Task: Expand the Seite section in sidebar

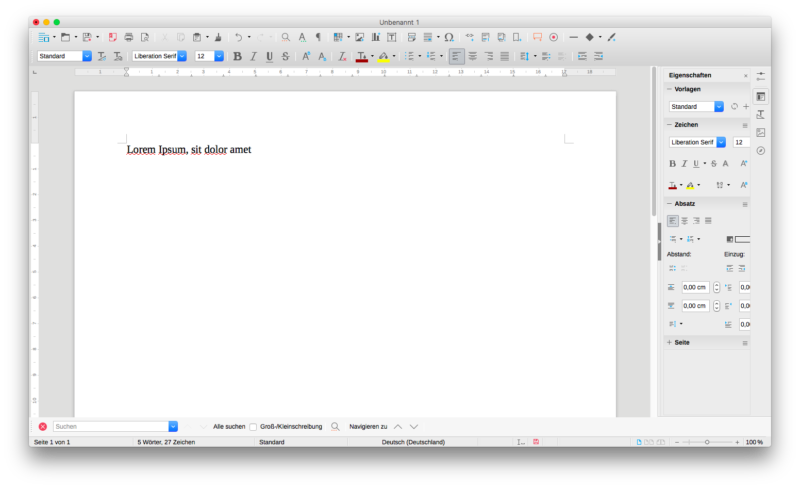Action: (682, 342)
